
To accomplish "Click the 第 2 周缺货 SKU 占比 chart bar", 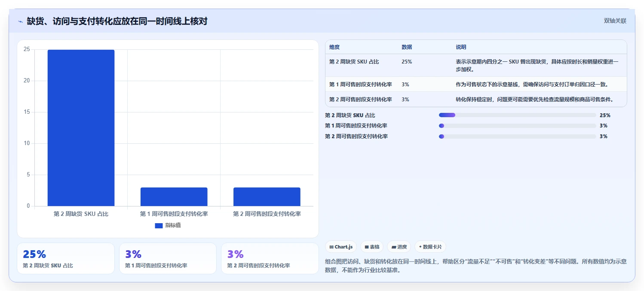I will [x=81, y=128].
